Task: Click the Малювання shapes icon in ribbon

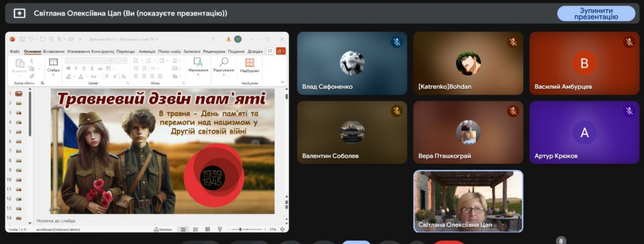Action: pyautogui.click(x=198, y=62)
